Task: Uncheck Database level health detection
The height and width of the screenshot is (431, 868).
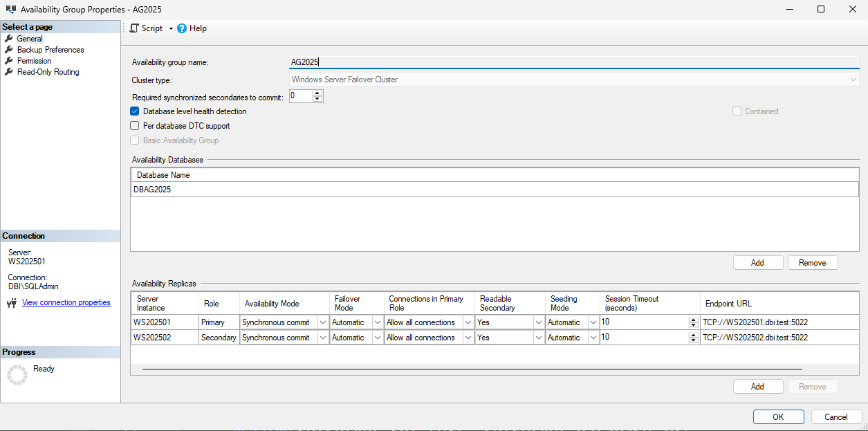Action: tap(135, 111)
